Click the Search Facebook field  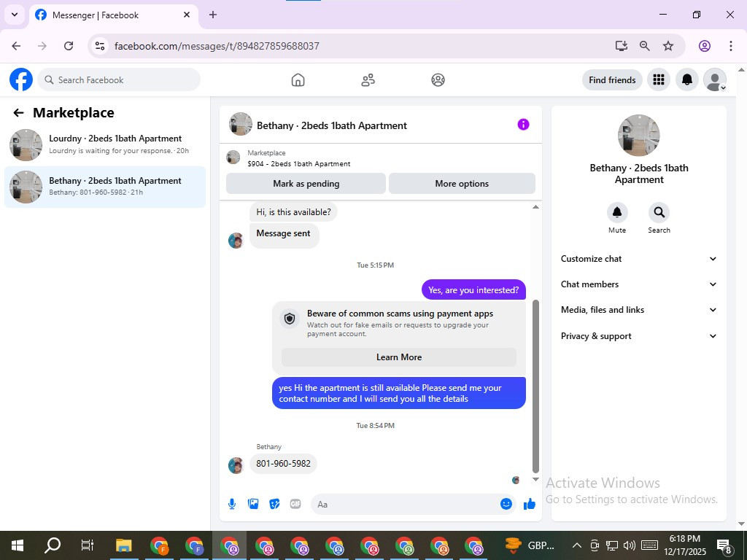(119, 79)
